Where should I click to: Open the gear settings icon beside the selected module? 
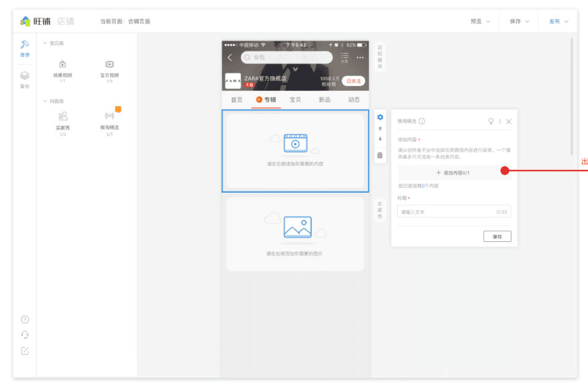point(380,117)
